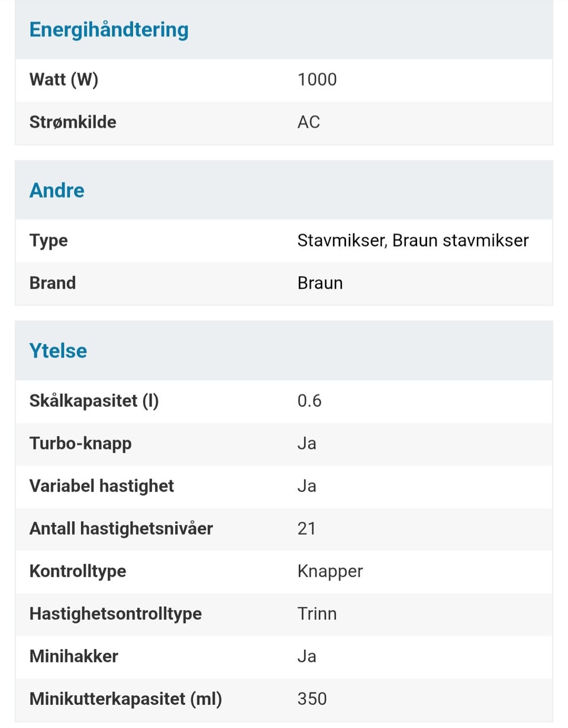Viewport: 568px width, 728px height.
Task: Click the Minihakker row label
Action: pyautogui.click(x=74, y=656)
